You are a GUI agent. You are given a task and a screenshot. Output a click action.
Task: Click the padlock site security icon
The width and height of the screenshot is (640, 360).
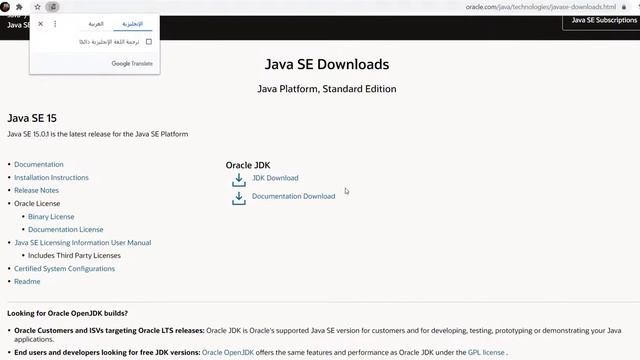point(624,7)
